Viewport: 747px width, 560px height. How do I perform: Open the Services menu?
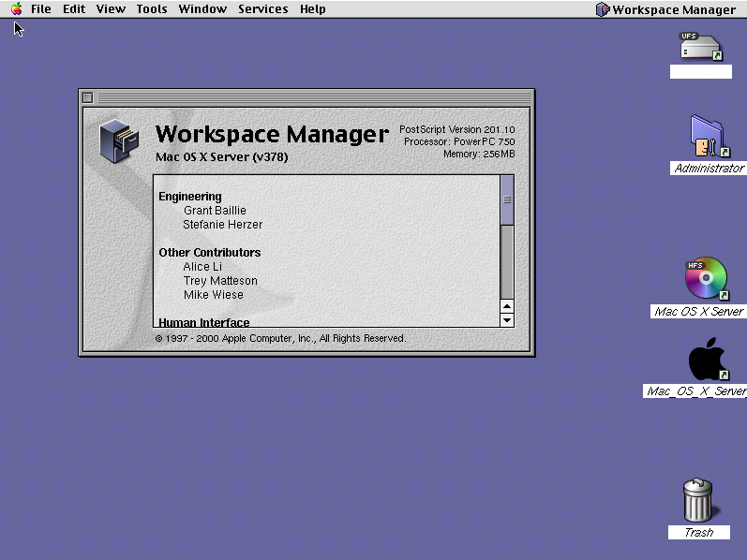(x=263, y=9)
